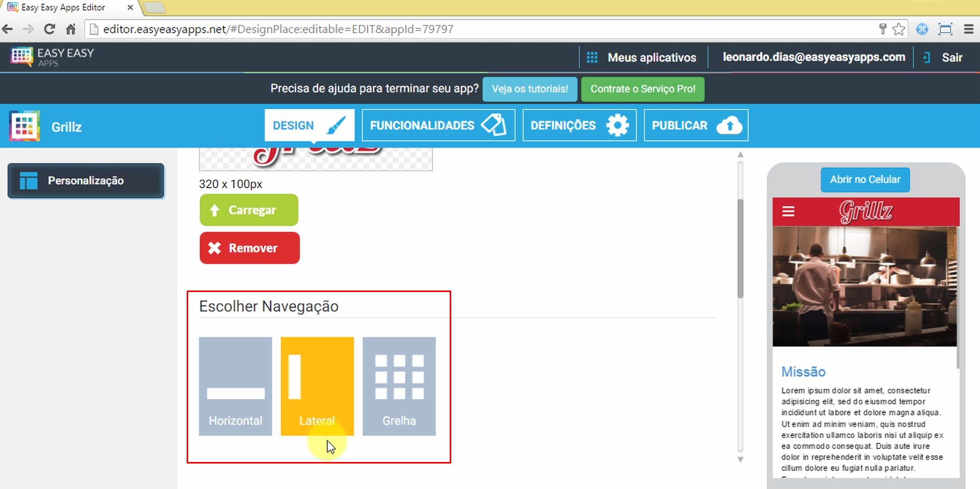This screenshot has width=980, height=489.
Task: Open the hamburger menu in phone preview
Action: [x=788, y=212]
